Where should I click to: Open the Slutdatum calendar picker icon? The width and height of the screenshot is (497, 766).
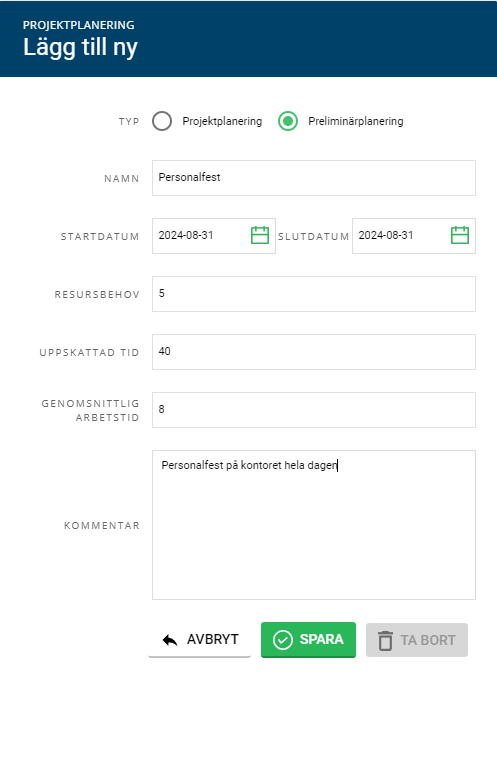click(x=459, y=235)
